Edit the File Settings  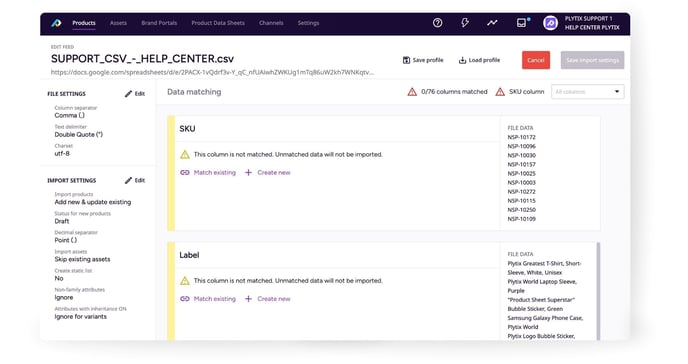click(x=135, y=94)
